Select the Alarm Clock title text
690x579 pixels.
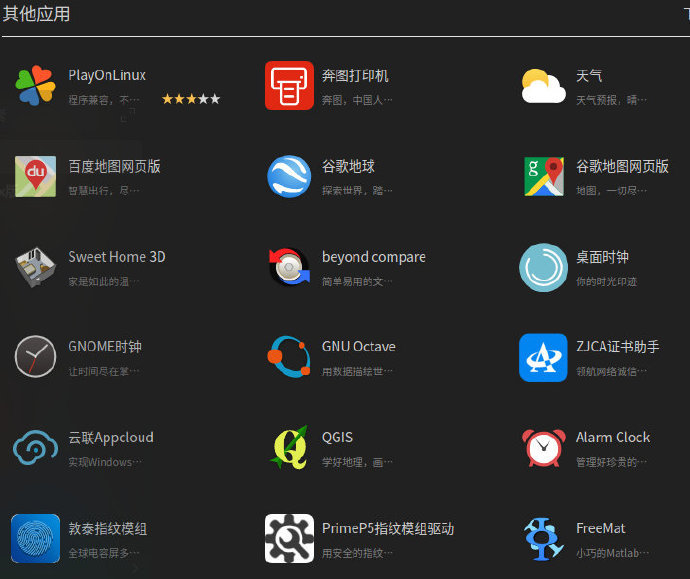613,438
